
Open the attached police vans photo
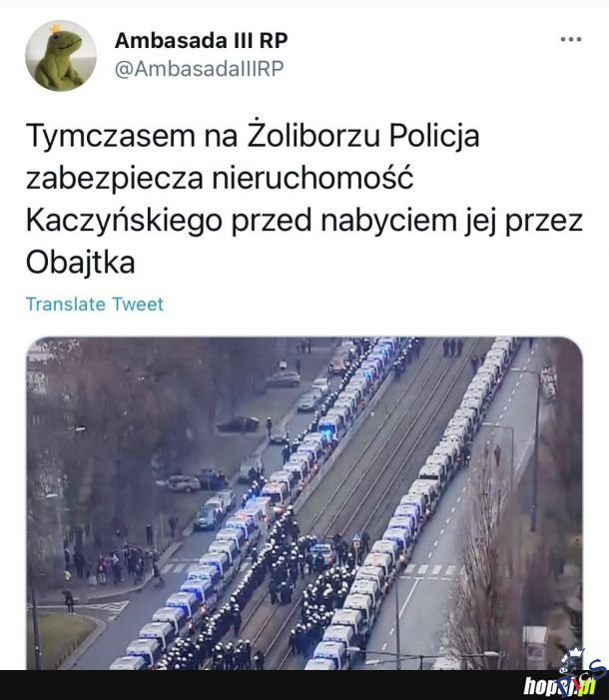pos(304,503)
